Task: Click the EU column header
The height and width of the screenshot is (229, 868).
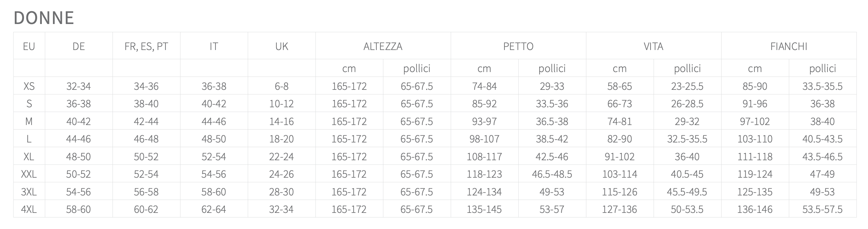Action: tap(29, 46)
